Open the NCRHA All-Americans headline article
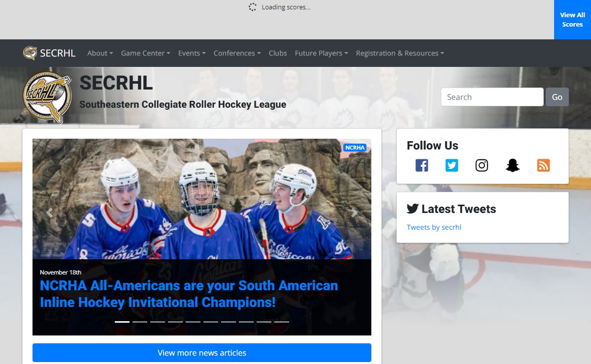Screen dimensions: 591x364 189,294
